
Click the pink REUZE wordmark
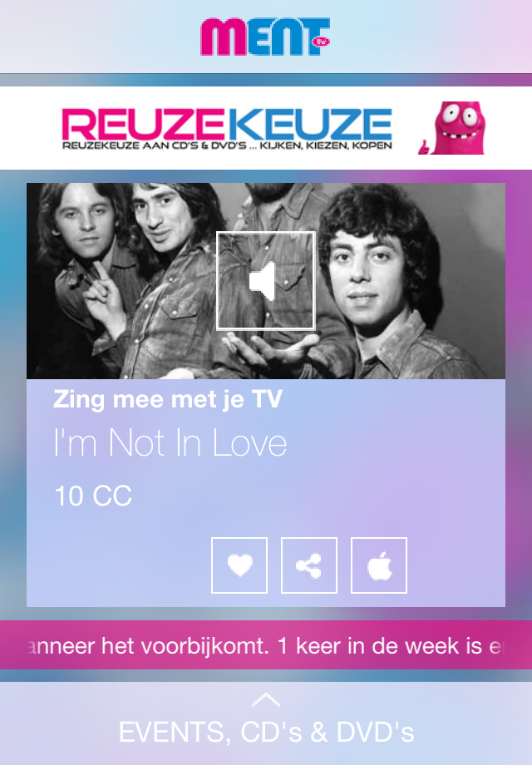(143, 124)
